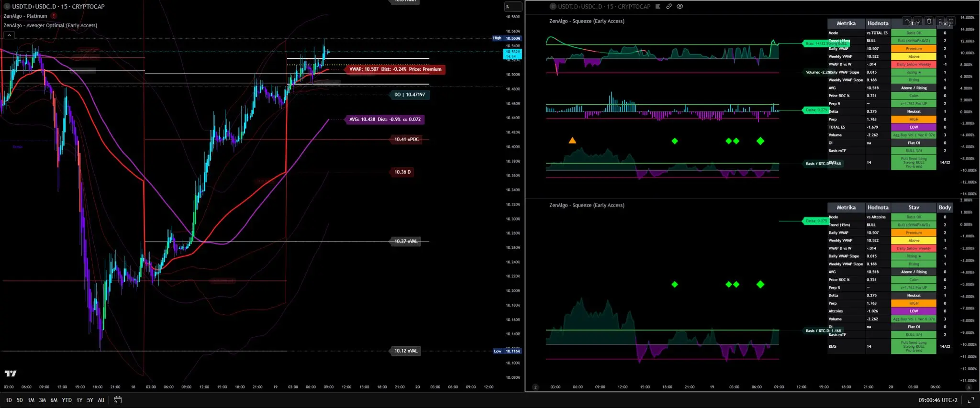Select the 5Y time range
This screenshot has width=980, height=408.
click(90, 400)
